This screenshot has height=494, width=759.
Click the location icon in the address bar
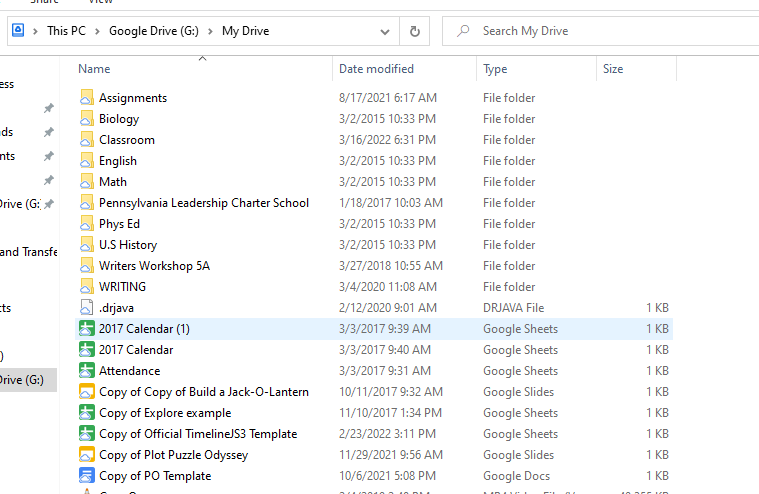(18, 30)
